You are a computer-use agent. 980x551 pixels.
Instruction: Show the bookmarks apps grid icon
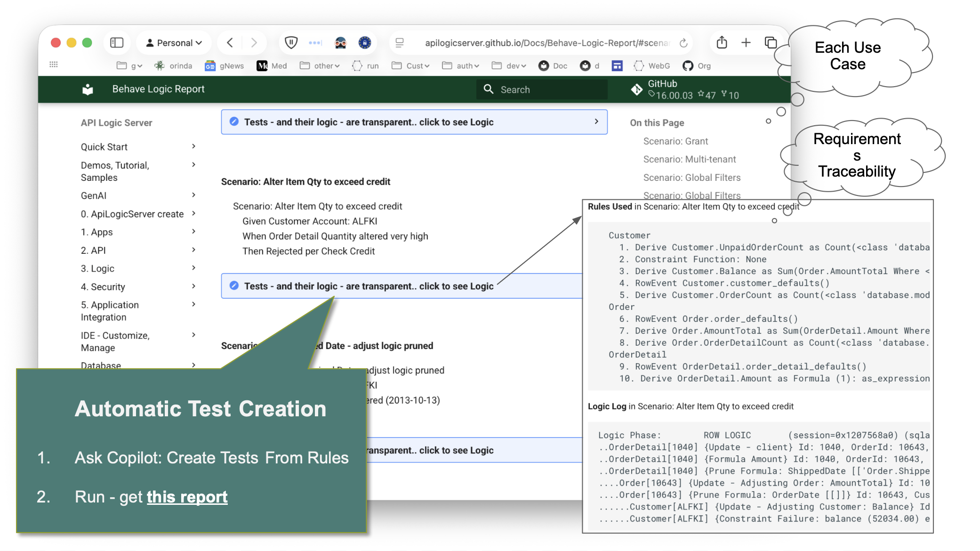54,65
